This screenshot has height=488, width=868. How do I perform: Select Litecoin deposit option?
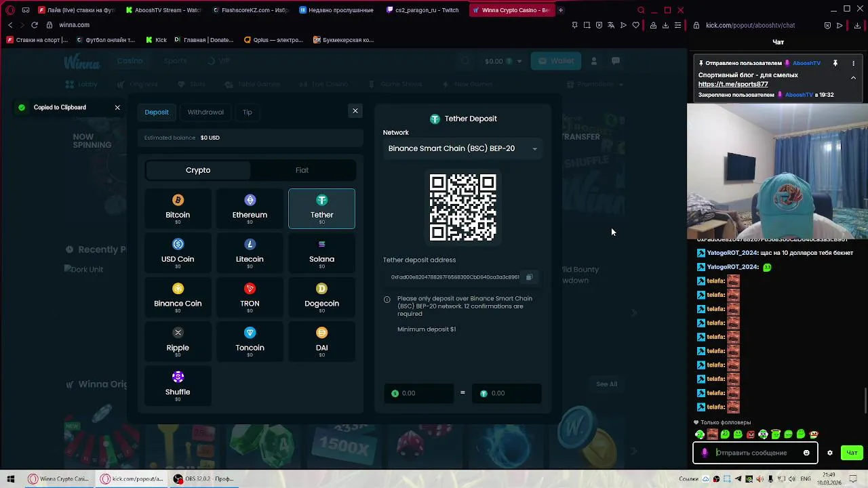pos(250,253)
